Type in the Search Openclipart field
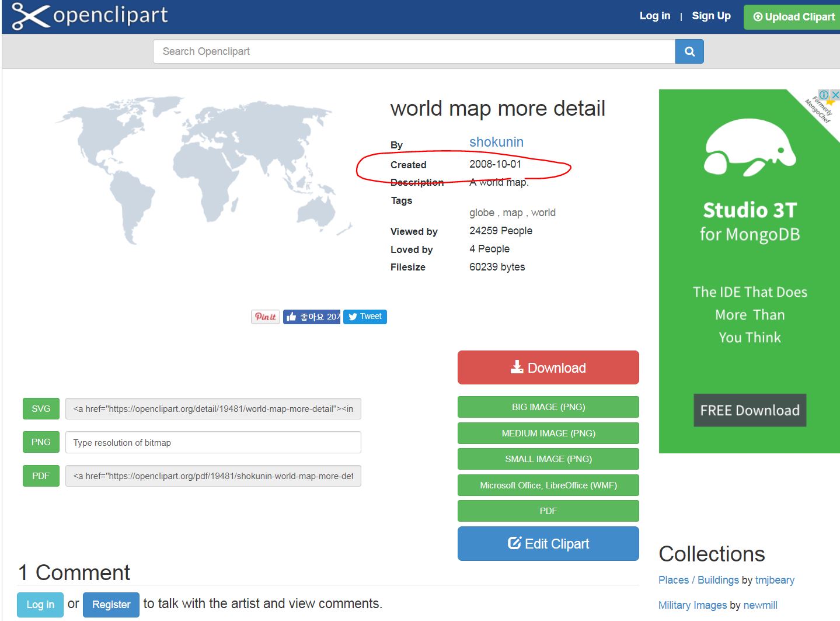Viewport: 840px width, 621px height. (x=414, y=51)
